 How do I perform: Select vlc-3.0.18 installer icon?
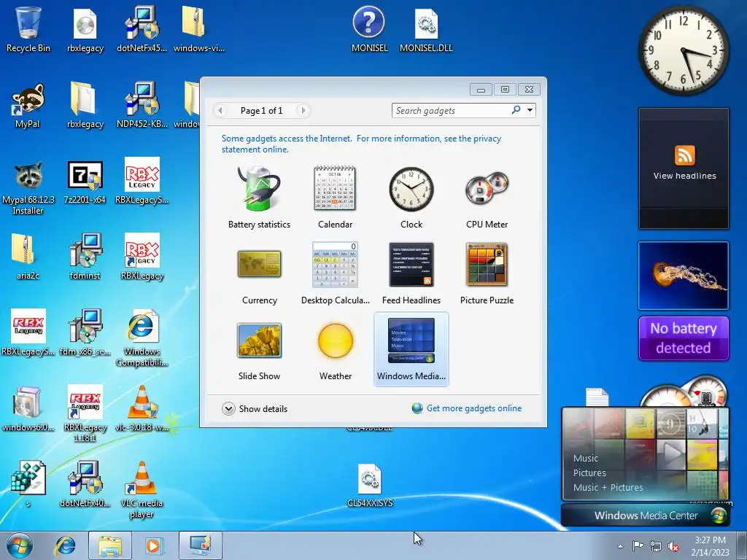pos(142,408)
